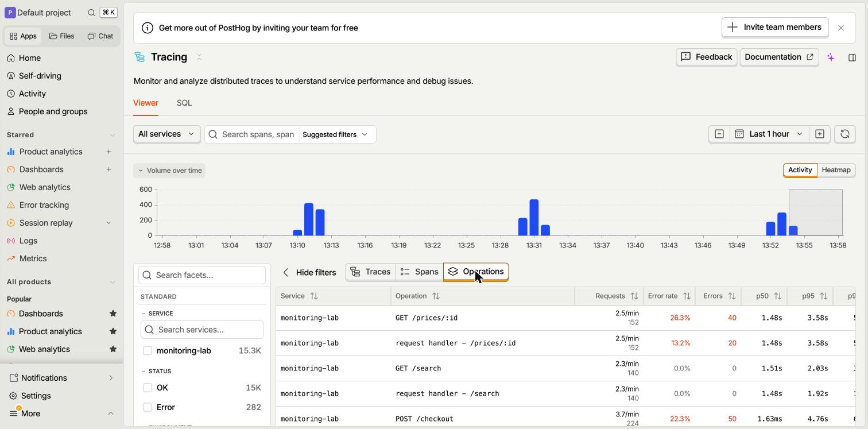868x429 pixels.
Task: Check the monitoring-lab service filter
Action: coord(148,351)
